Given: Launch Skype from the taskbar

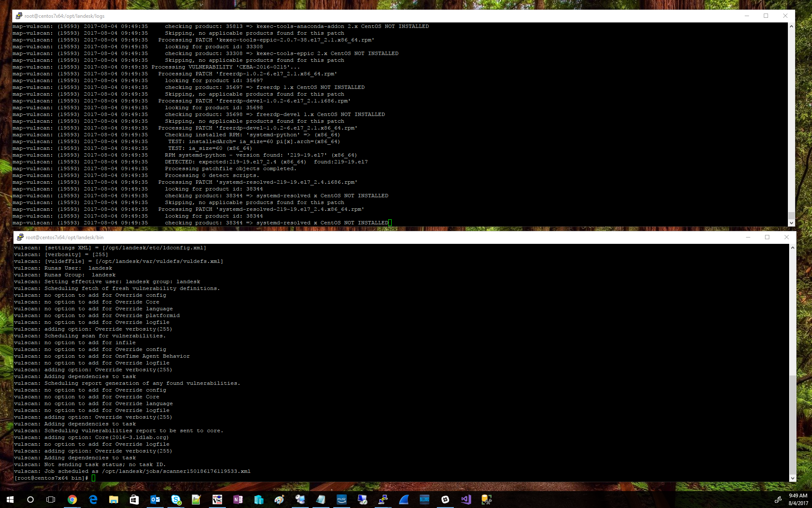Looking at the screenshot, I should tap(176, 500).
